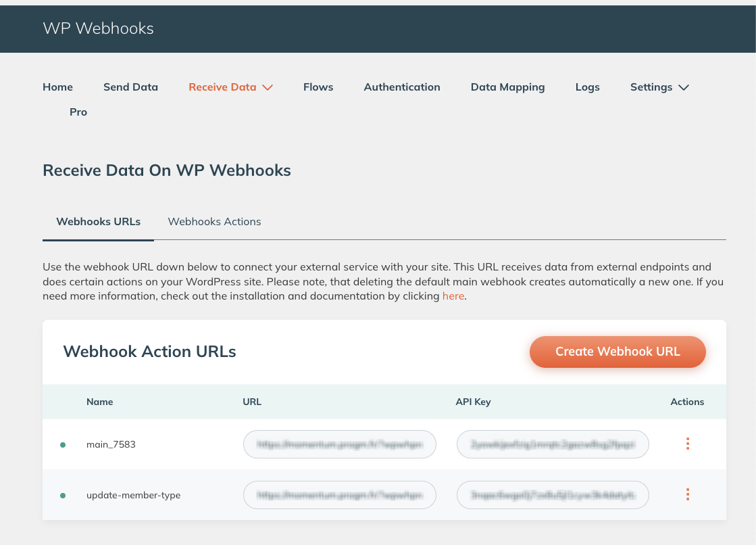Switch to the Webhooks Actions tab

(214, 221)
